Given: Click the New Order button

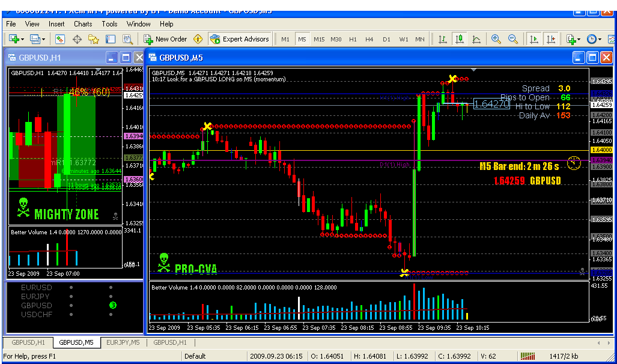Looking at the screenshot, I should click(165, 39).
